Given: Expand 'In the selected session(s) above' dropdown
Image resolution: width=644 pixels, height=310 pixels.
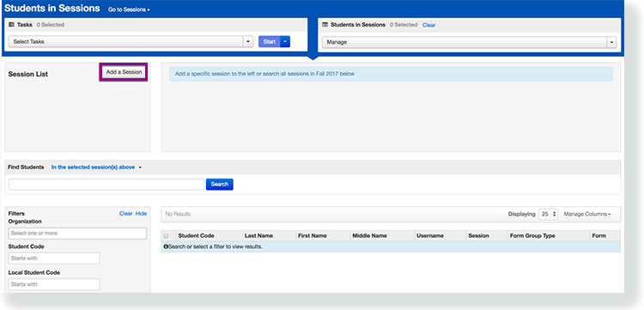Looking at the screenshot, I should 96,167.
